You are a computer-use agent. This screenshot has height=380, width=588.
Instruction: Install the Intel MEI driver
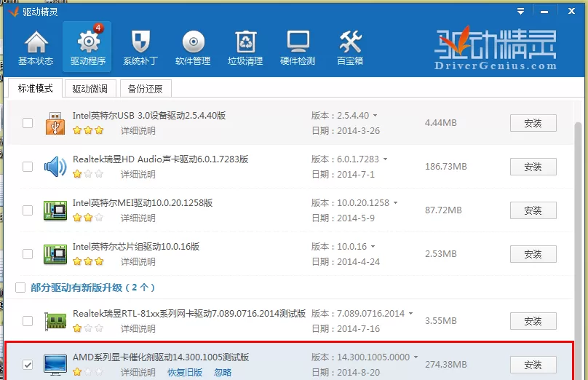coord(533,210)
